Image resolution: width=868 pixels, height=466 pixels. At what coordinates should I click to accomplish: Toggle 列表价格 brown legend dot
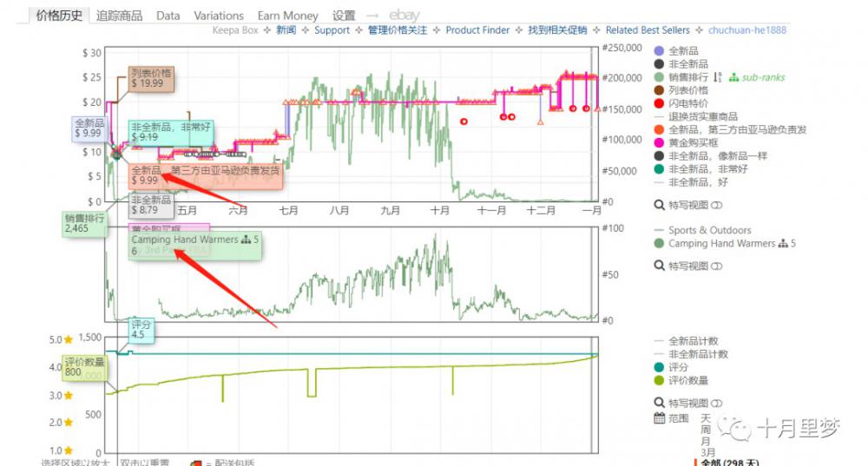pos(659,90)
